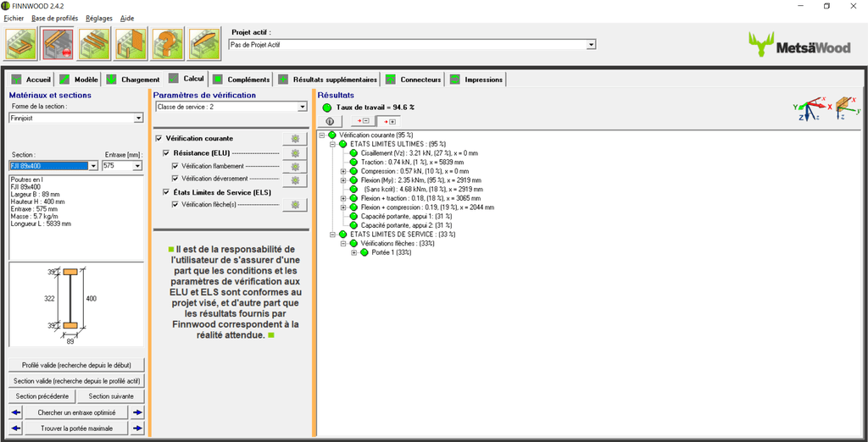Click the local beam axes icon

point(848,108)
